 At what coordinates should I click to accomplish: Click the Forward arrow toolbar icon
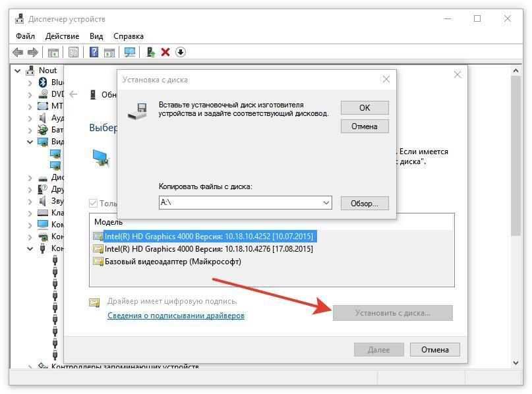point(32,52)
